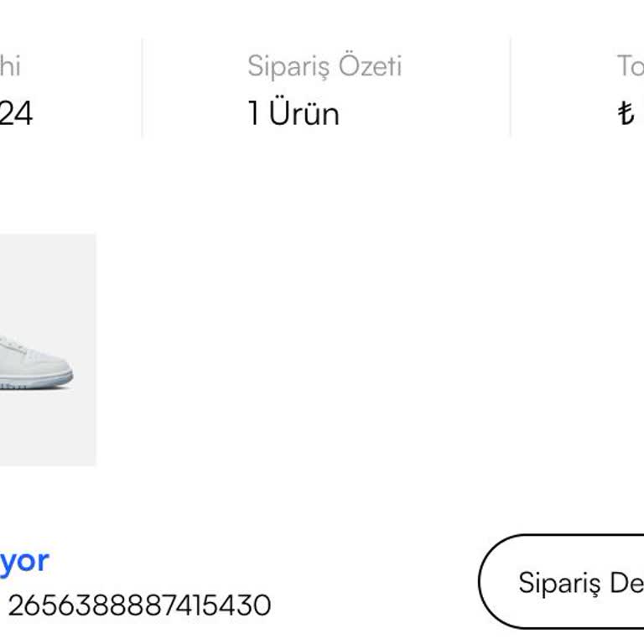This screenshot has height=644, width=644.
Task: Click the Tarihi label fragment
Action: 10,65
